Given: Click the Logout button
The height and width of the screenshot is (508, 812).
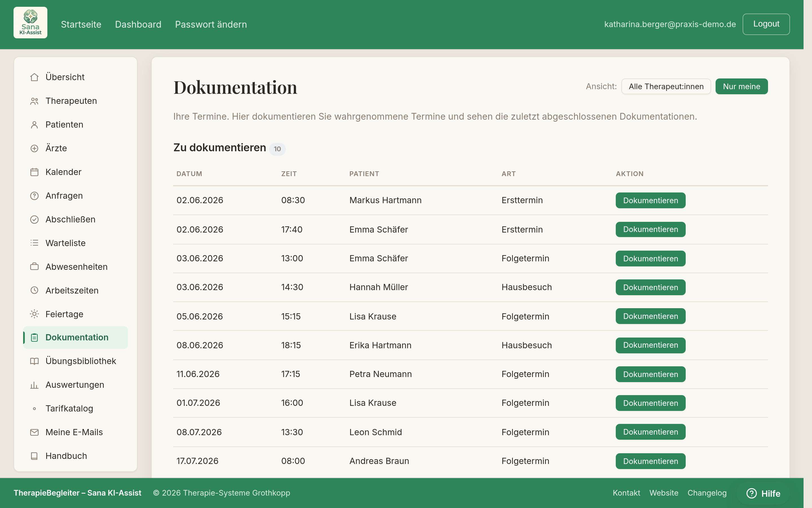Looking at the screenshot, I should point(766,24).
